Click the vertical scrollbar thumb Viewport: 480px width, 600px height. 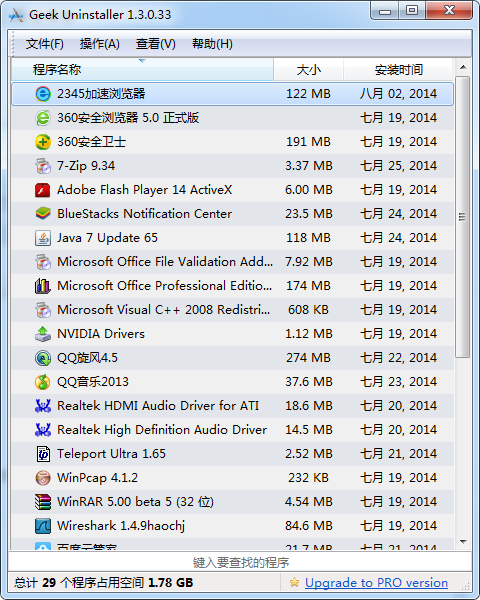(463, 217)
